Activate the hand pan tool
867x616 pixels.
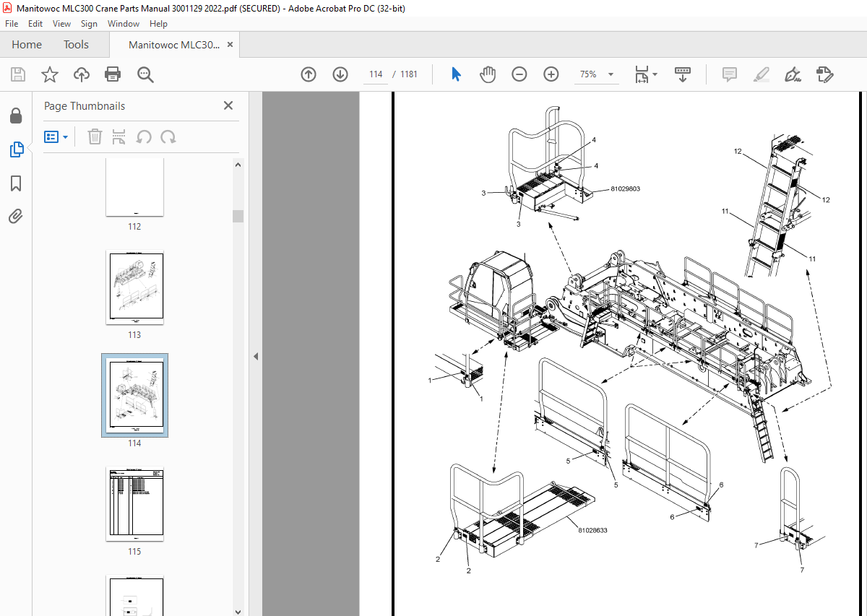pyautogui.click(x=488, y=74)
